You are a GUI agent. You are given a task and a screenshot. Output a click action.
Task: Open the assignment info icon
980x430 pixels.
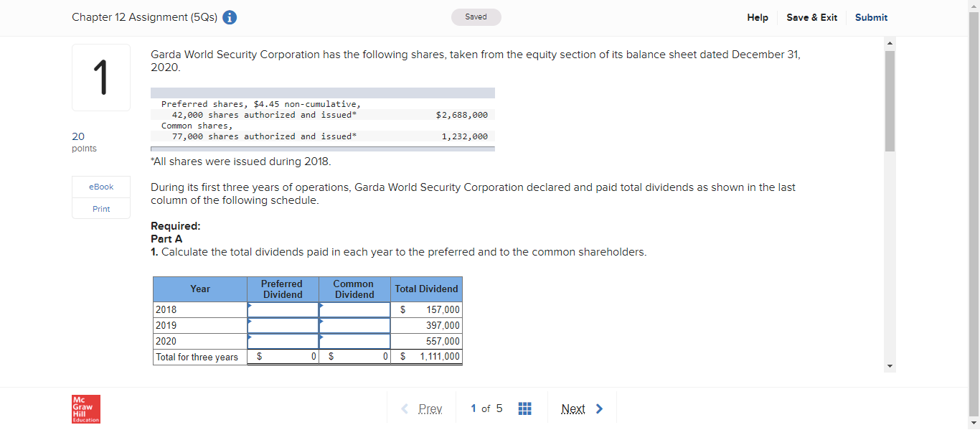point(230,18)
